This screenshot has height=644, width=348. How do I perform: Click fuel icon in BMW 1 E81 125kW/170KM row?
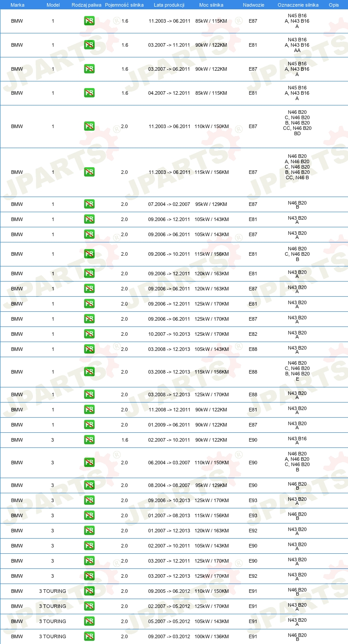(x=89, y=304)
